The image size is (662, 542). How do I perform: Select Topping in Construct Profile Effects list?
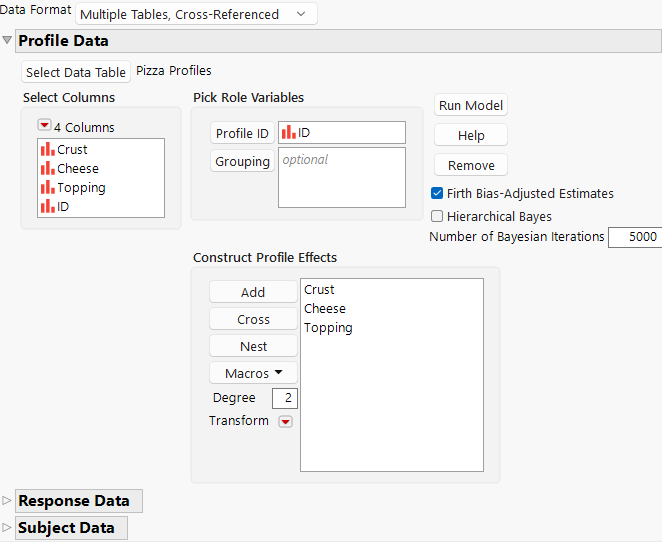(328, 327)
